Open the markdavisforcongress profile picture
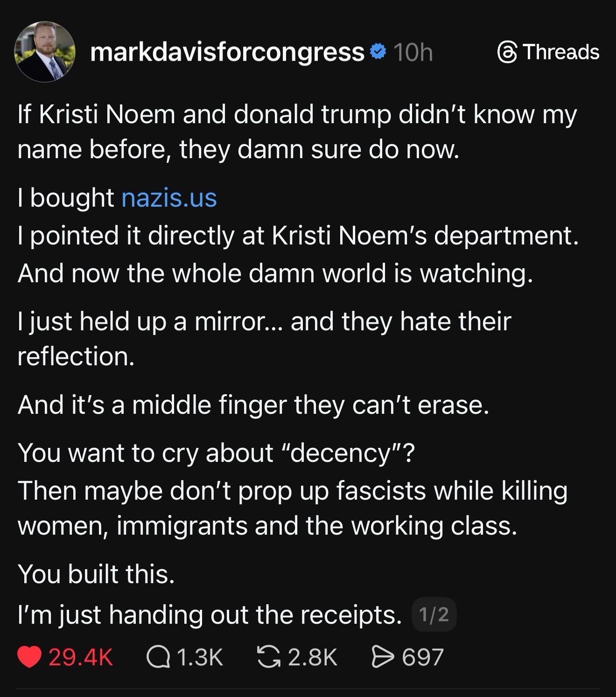Viewport: 616px width, 697px height. point(45,52)
